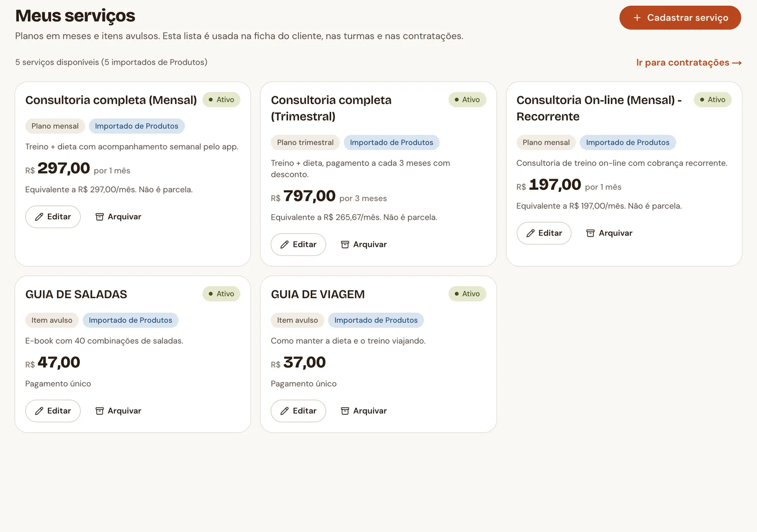The width and height of the screenshot is (757, 532).
Task: Click the Meus serviços page heading
Action: pos(75,16)
